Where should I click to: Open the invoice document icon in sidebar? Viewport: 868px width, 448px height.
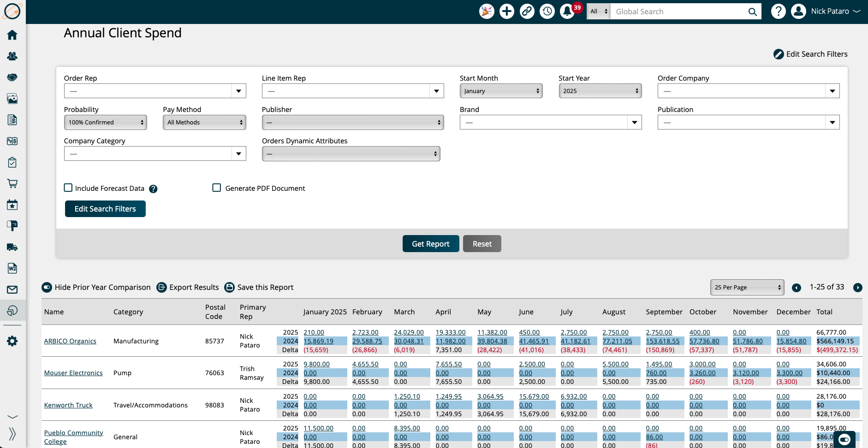coord(12,120)
